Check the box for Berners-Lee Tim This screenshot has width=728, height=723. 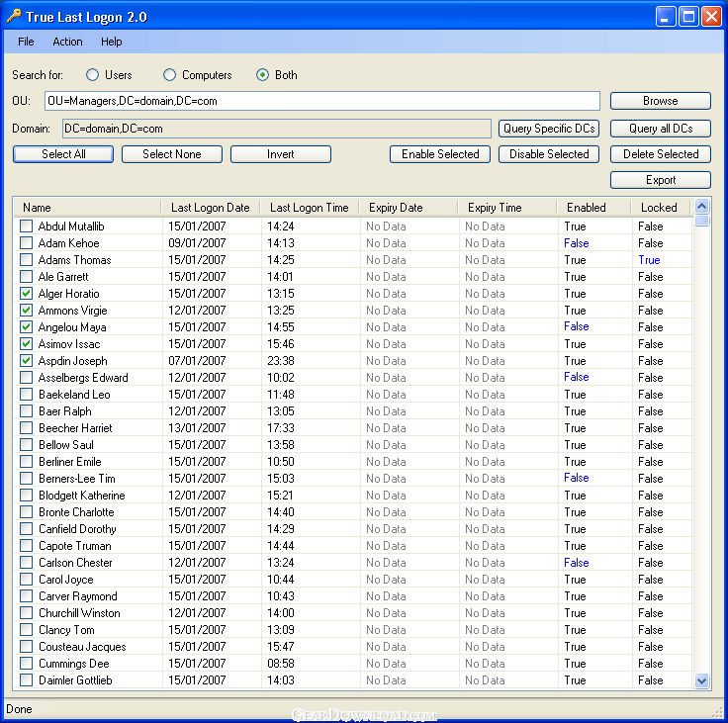26,479
